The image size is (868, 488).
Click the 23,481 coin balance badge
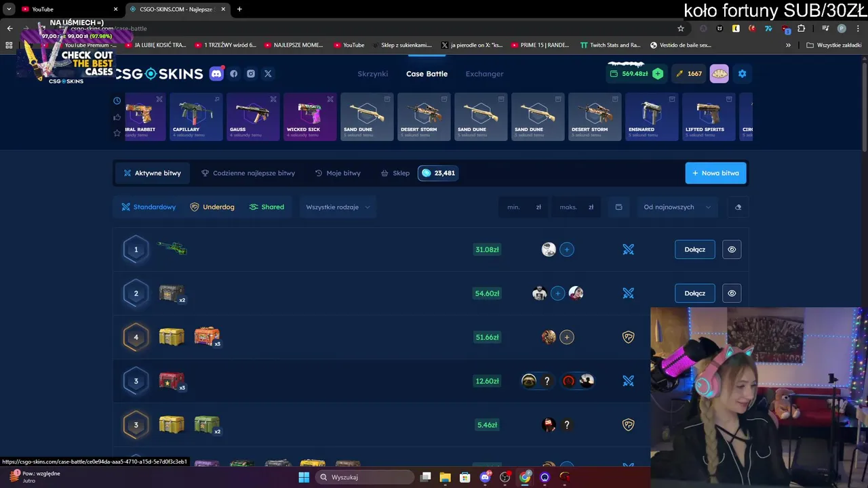coord(438,173)
